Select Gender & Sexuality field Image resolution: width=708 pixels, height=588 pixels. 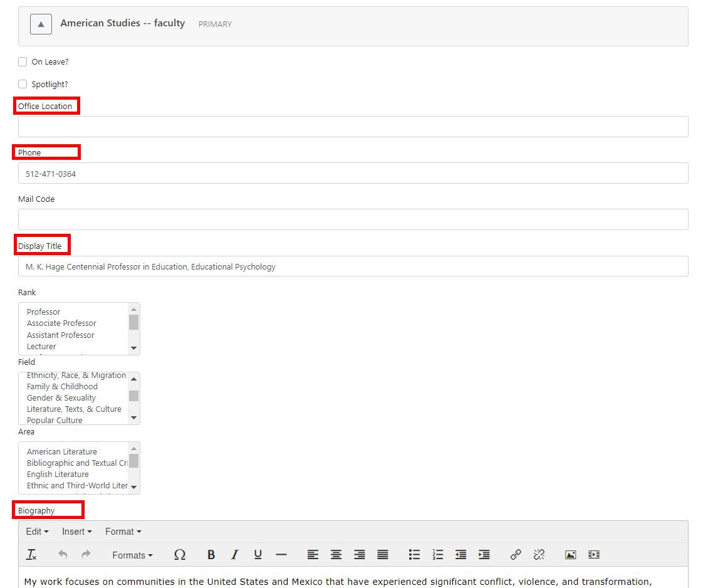pos(61,398)
